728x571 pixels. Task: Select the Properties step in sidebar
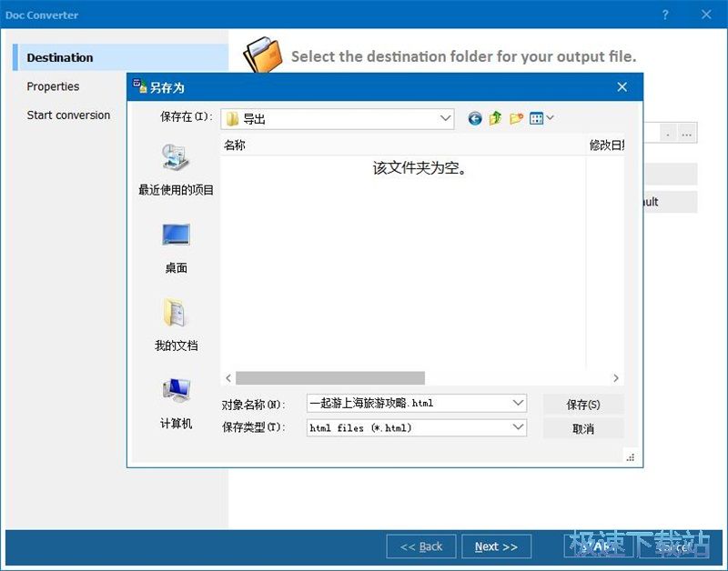point(53,86)
